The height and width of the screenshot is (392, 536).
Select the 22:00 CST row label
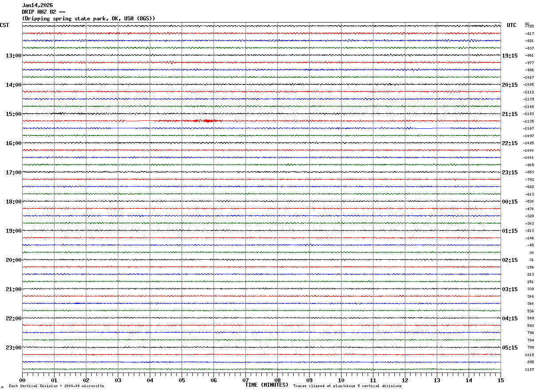(x=13, y=319)
